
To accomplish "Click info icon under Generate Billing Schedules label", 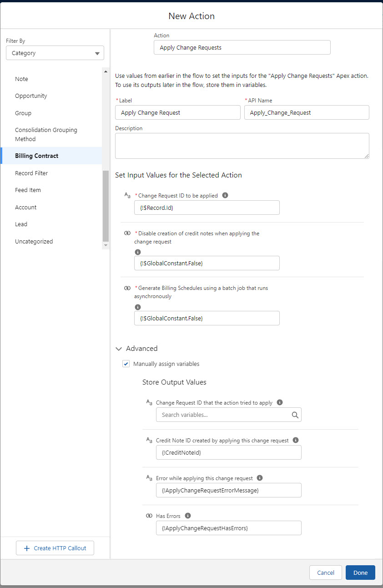I will [138, 307].
